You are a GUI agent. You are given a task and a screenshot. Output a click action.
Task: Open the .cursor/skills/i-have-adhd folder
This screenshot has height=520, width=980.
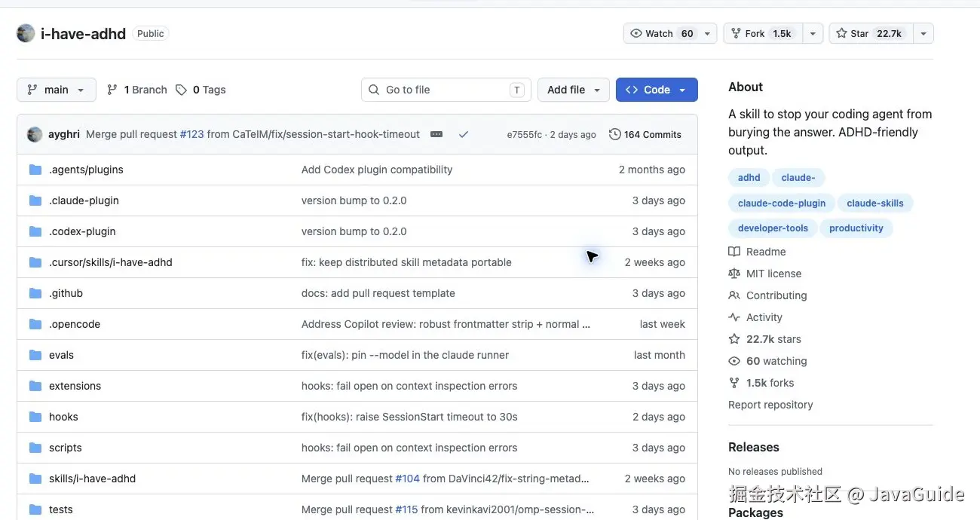pos(111,262)
